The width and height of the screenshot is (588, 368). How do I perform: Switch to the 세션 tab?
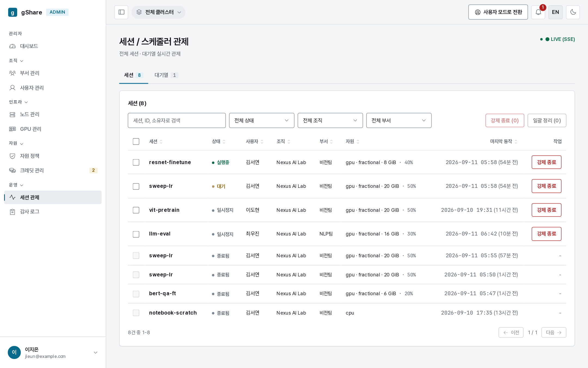134,75
